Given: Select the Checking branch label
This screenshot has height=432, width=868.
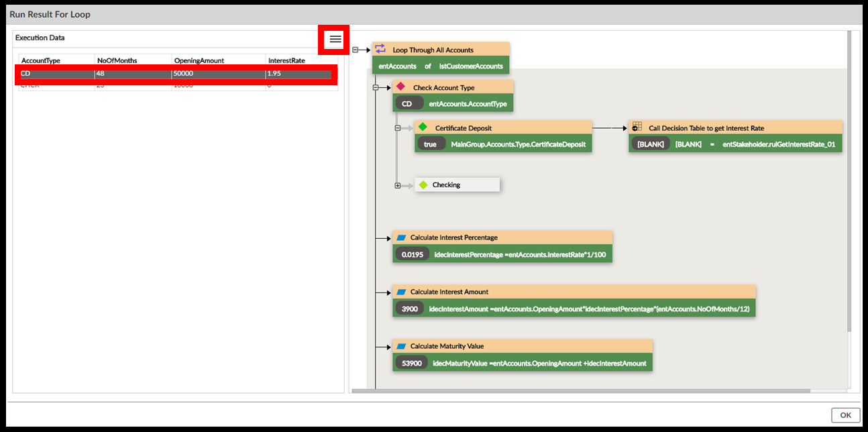Looking at the screenshot, I should pos(446,184).
